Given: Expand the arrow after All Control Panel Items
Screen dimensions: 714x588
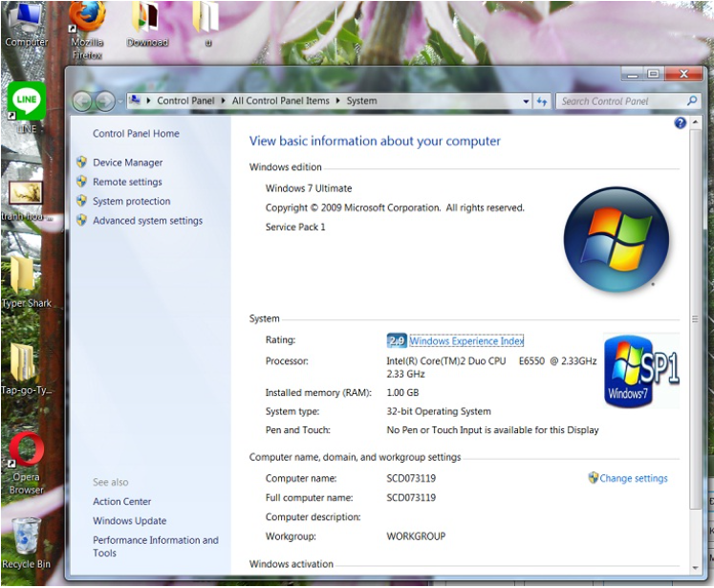Looking at the screenshot, I should [x=337, y=101].
